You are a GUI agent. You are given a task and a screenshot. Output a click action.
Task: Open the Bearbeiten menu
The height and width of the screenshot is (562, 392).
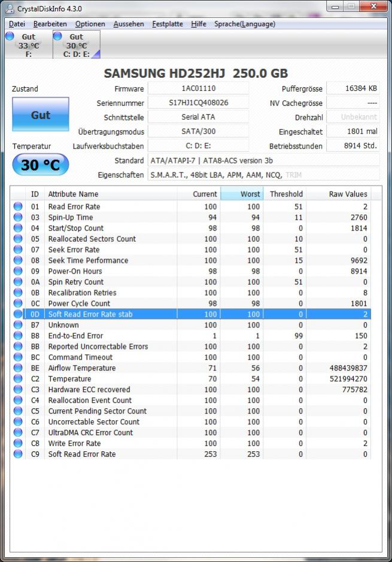pyautogui.click(x=50, y=24)
